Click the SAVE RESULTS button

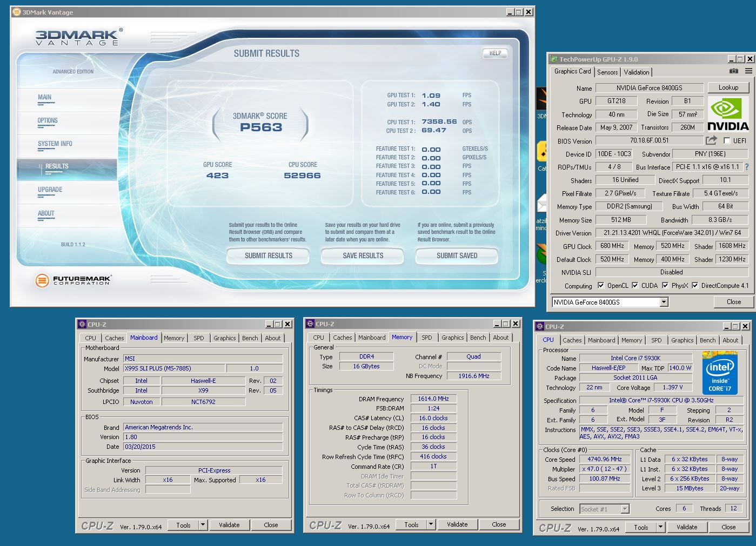pos(363,255)
